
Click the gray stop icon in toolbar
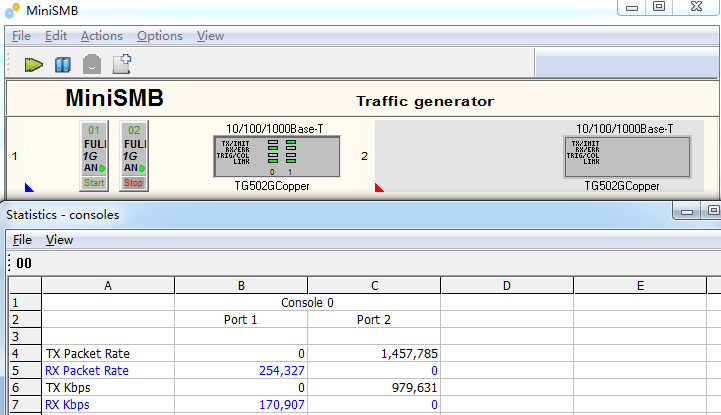(x=92, y=64)
